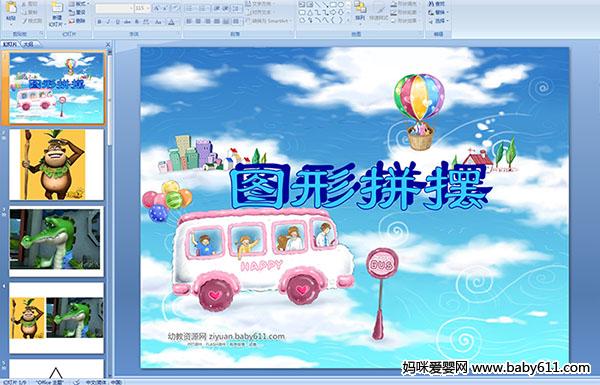Toggle Bold formatting button

(x=99, y=22)
